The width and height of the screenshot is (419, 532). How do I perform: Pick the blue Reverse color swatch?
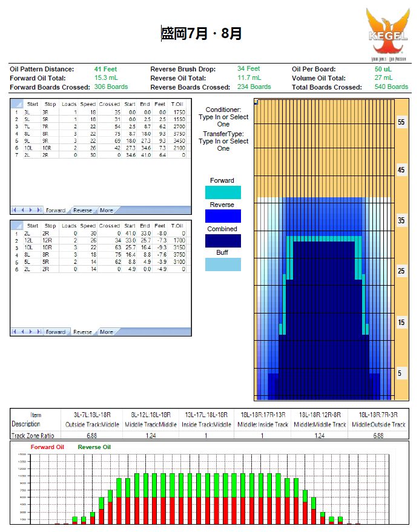point(223,216)
